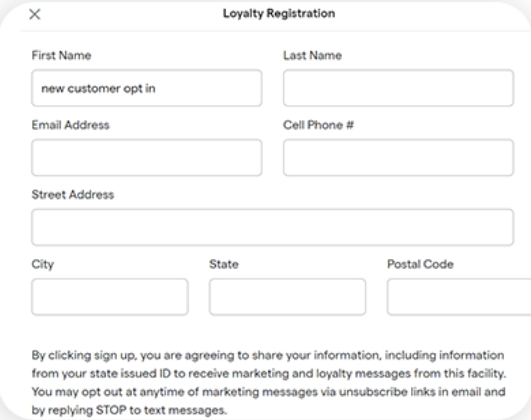The image size is (531, 420).
Task: Click the Loyalty Registration title
Action: tap(279, 14)
